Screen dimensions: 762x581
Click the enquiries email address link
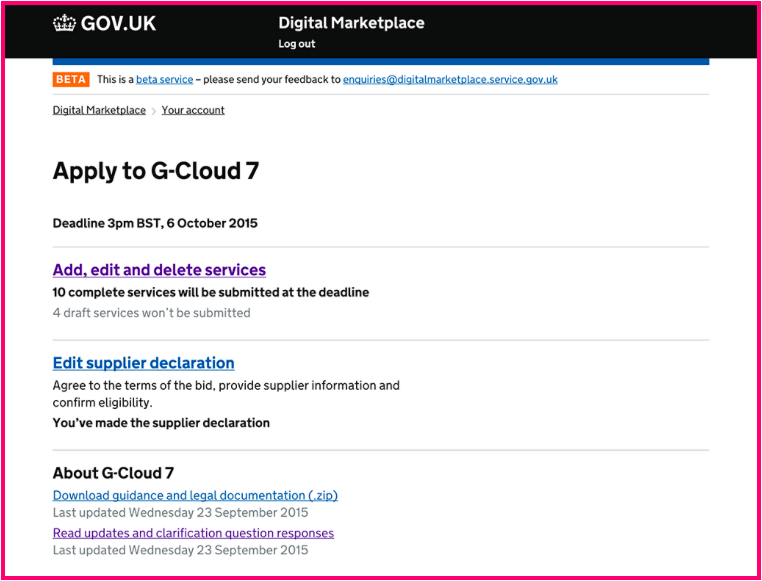450,80
